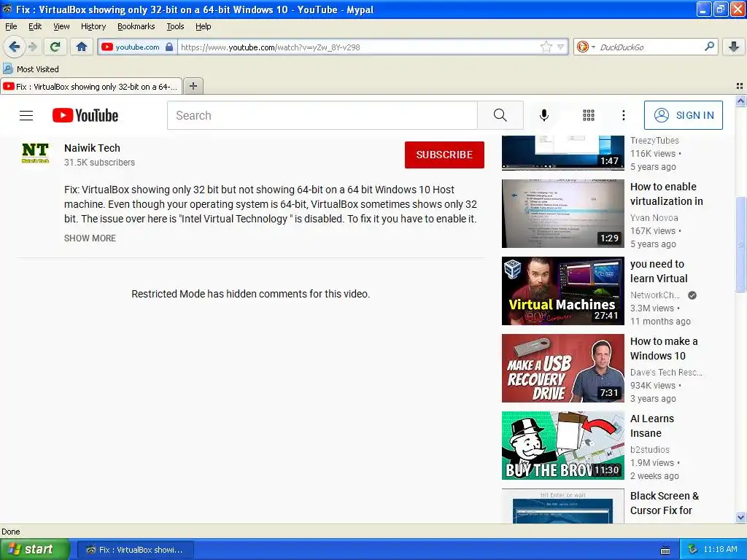Click the SIGN IN button

coord(683,115)
